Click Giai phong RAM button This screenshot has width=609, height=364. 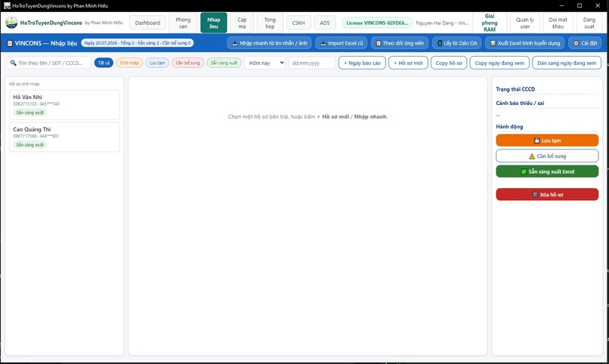pyautogui.click(x=490, y=23)
